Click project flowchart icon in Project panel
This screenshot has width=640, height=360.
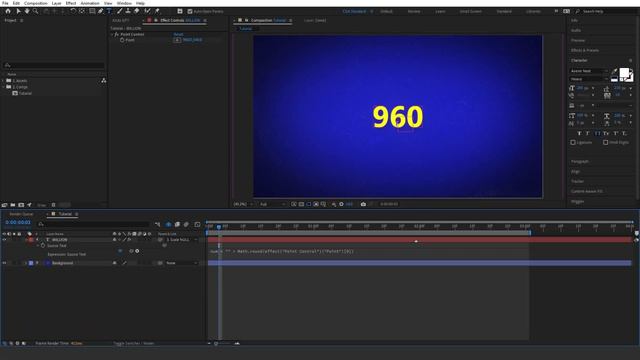[x=104, y=80]
